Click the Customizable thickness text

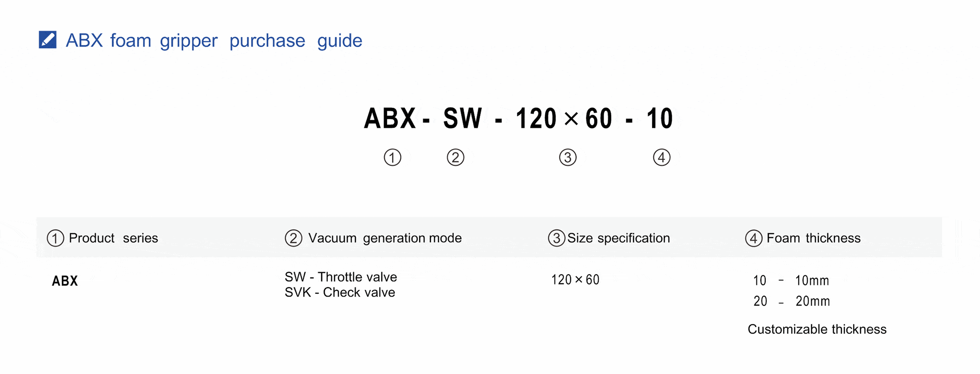tap(817, 329)
